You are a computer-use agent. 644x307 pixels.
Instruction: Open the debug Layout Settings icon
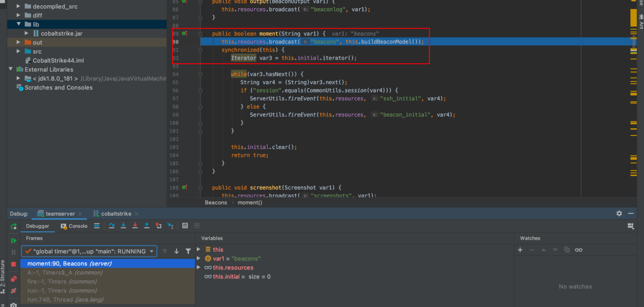[631, 226]
